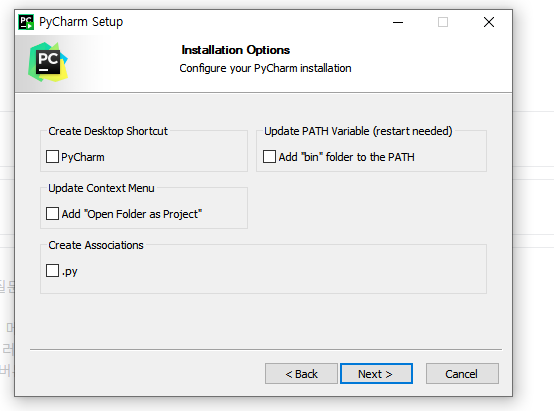Click the Update Context Menu group label

click(101, 188)
